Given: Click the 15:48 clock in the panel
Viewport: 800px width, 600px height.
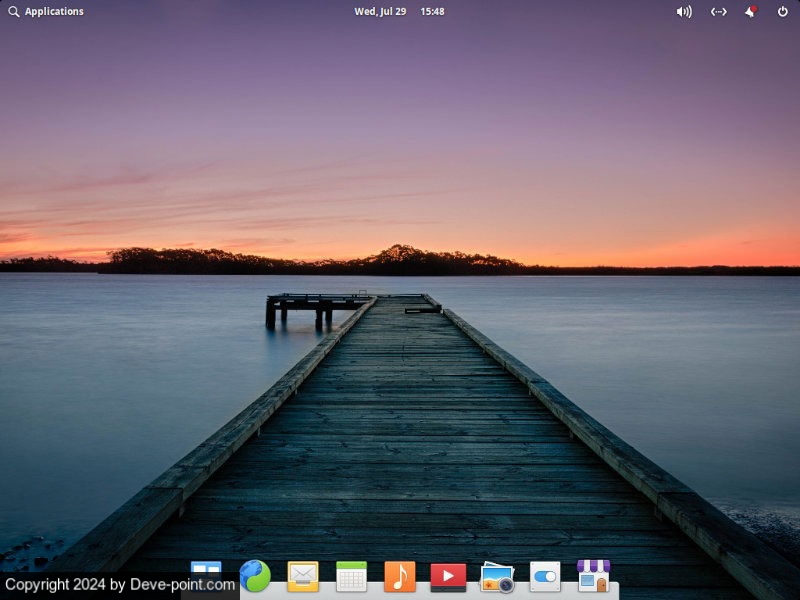Looking at the screenshot, I should tap(432, 12).
